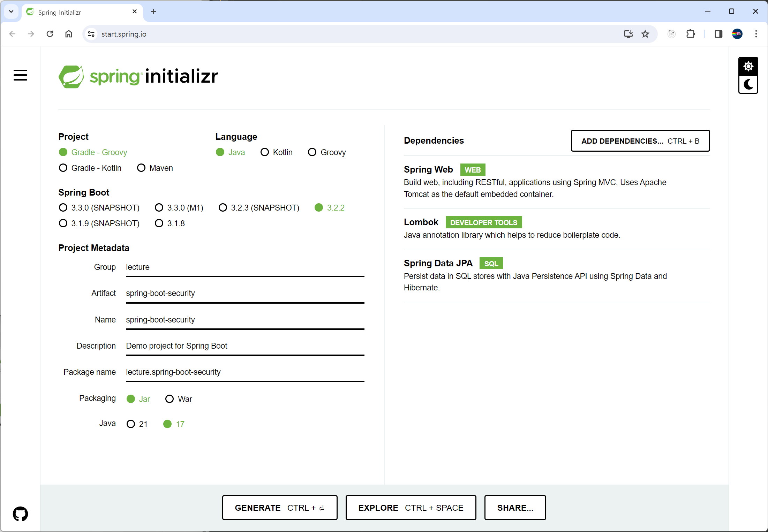Open a new browser tab
768x532 pixels.
pos(153,12)
